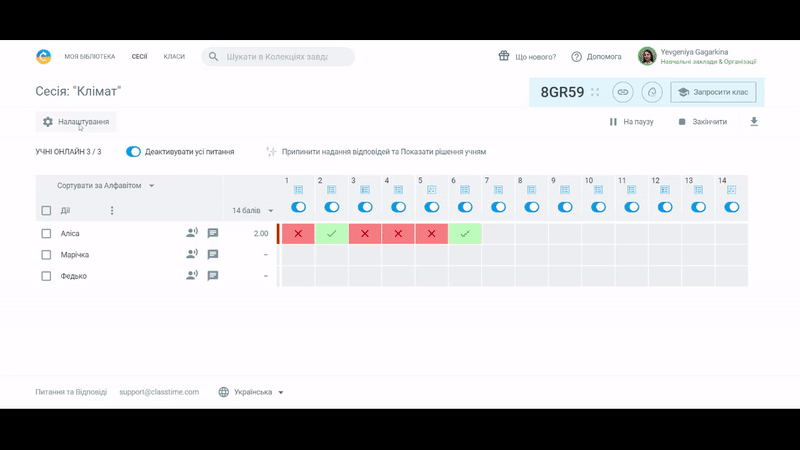This screenshot has width=800, height=450.
Task: Switch to the Класи section
Action: click(174, 57)
